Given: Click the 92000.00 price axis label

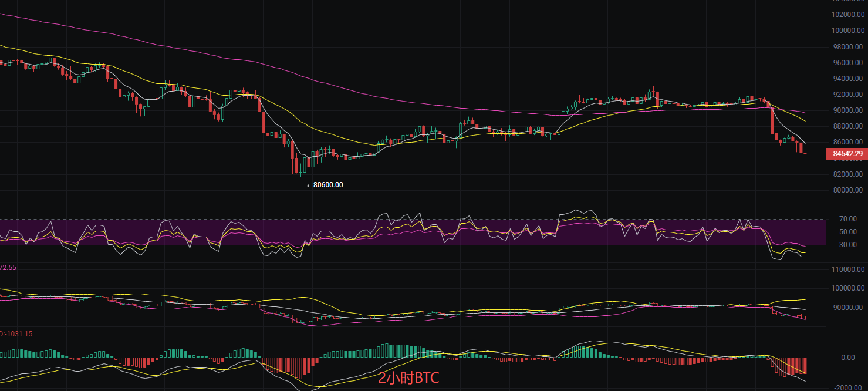Looking at the screenshot, I should click(847, 95).
